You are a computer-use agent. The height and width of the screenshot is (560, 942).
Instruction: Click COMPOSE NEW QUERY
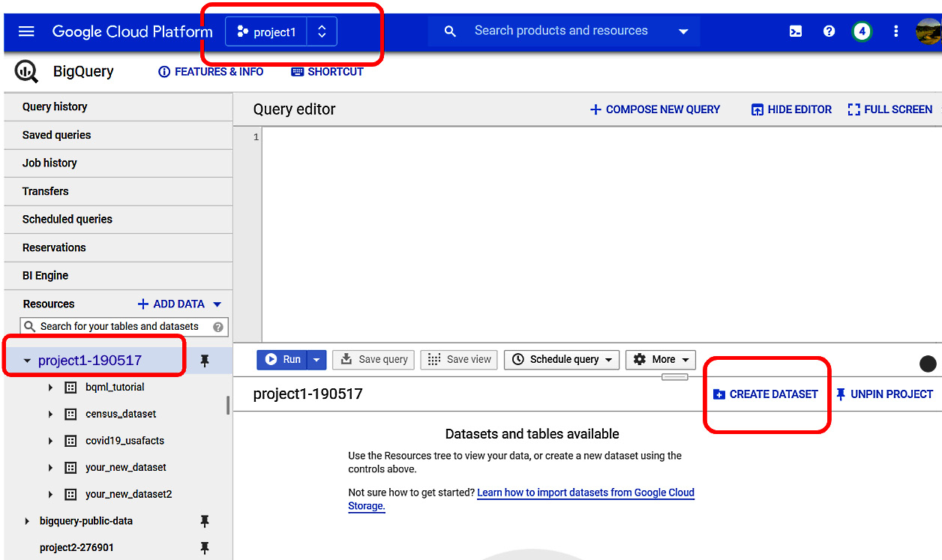pyautogui.click(x=655, y=109)
